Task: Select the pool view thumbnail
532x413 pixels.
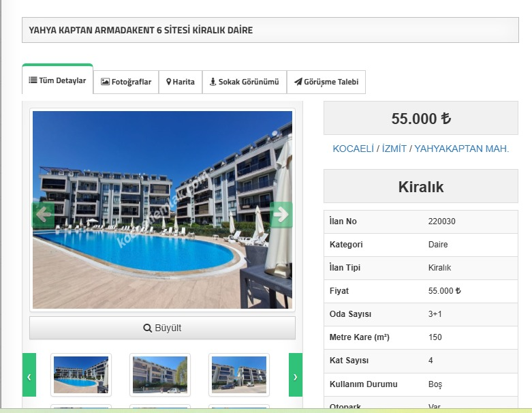Action: [x=81, y=375]
